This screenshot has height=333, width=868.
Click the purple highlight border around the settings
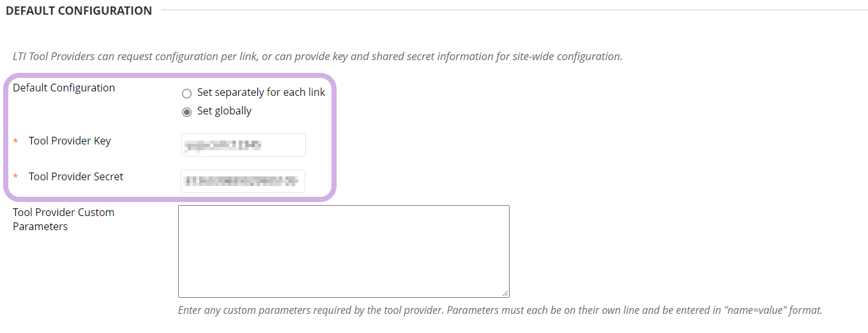coord(335,137)
